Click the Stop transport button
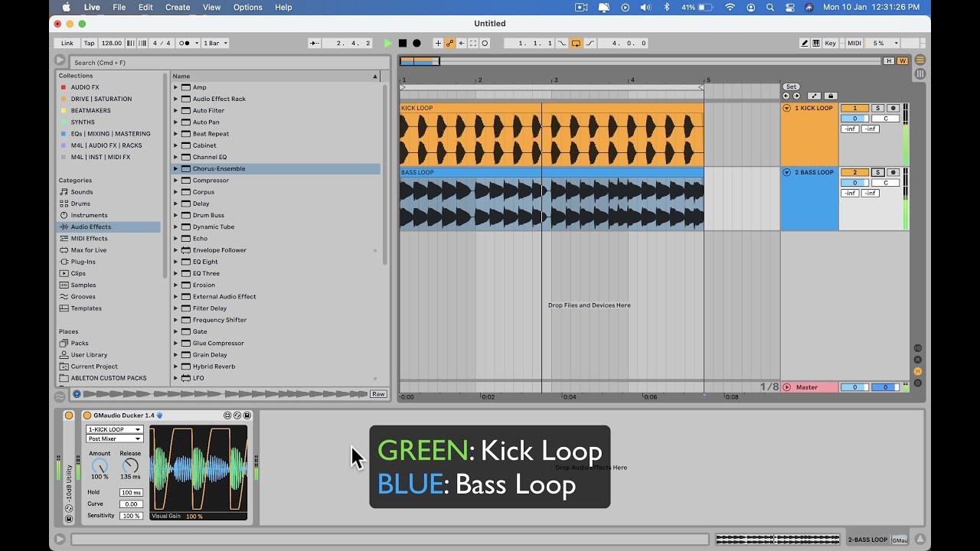The width and height of the screenshot is (980, 551). click(403, 44)
